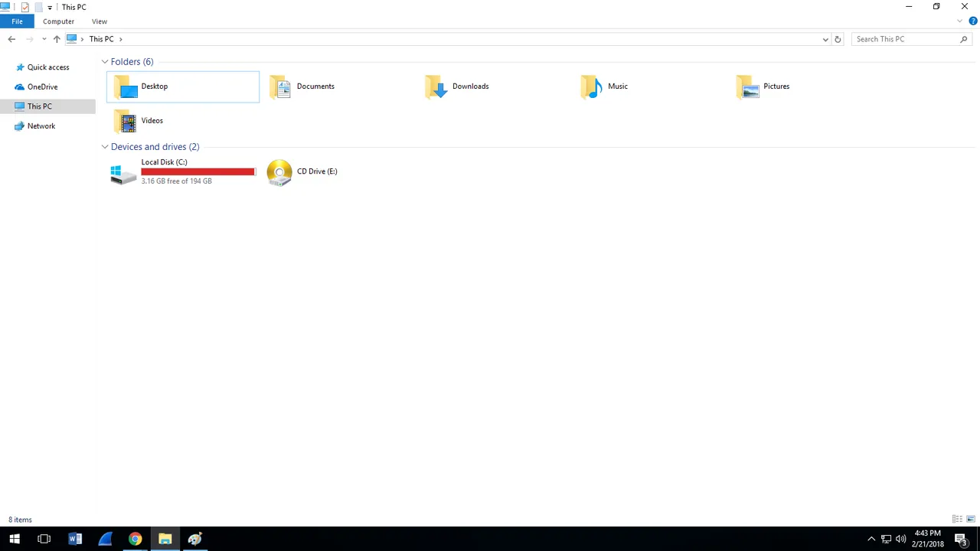
Task: Click the Local Disk (C:) red usage bar
Action: 198,171
